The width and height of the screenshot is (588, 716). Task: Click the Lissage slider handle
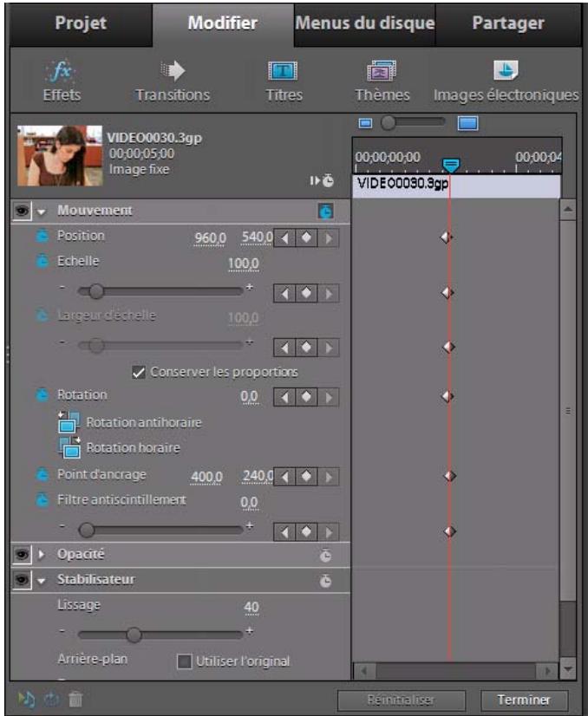pos(134,635)
